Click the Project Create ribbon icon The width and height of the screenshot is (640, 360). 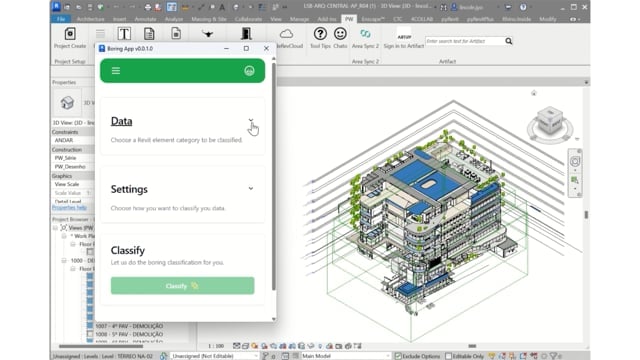click(70, 34)
